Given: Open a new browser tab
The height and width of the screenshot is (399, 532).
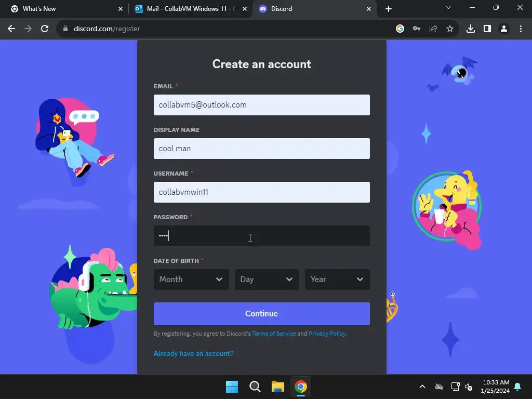Looking at the screenshot, I should tap(389, 9).
